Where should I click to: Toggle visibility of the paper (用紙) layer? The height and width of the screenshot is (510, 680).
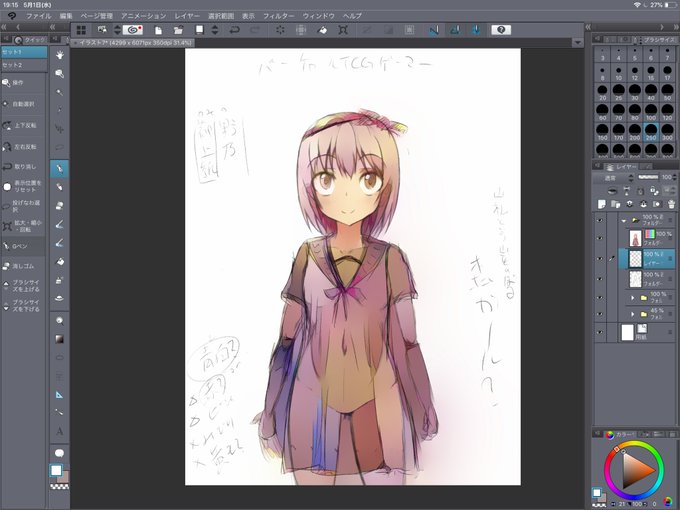[600, 333]
